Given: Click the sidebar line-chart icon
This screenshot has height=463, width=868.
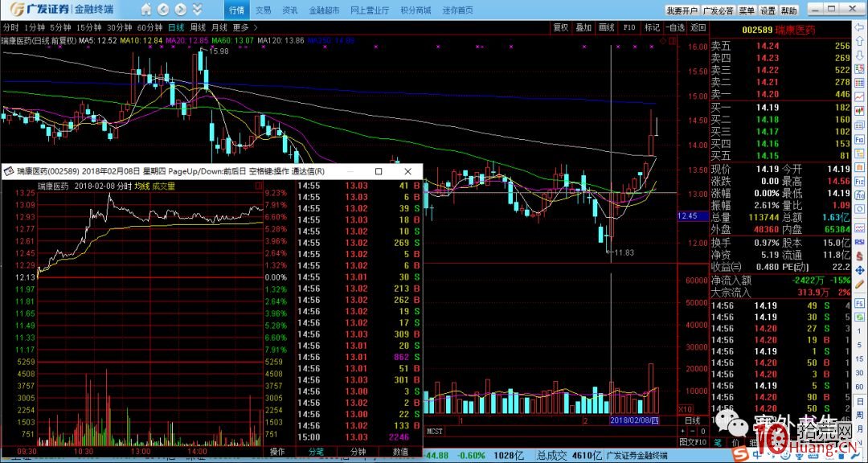Looking at the screenshot, I should (860, 96).
